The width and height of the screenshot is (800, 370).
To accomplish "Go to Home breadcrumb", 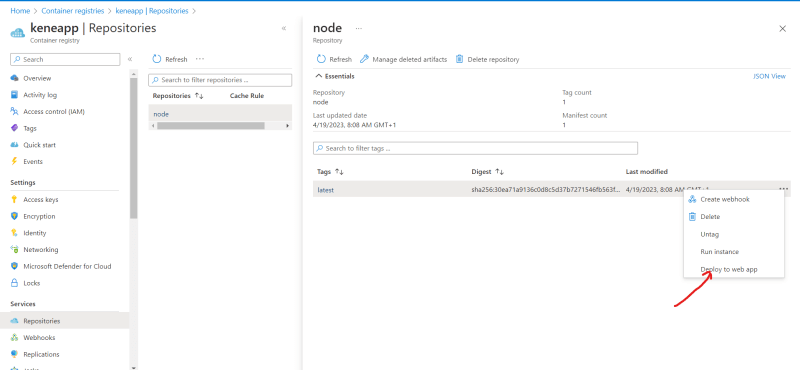I will click(x=20, y=11).
